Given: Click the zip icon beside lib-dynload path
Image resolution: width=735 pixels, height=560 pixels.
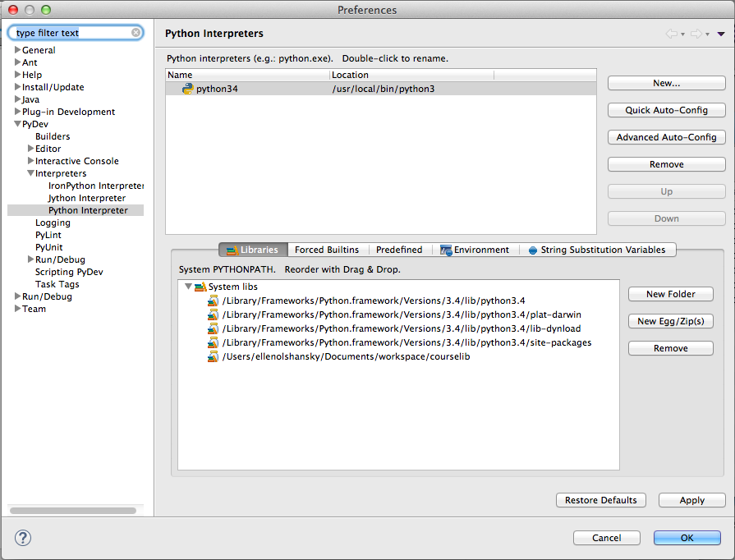Looking at the screenshot, I should point(212,328).
